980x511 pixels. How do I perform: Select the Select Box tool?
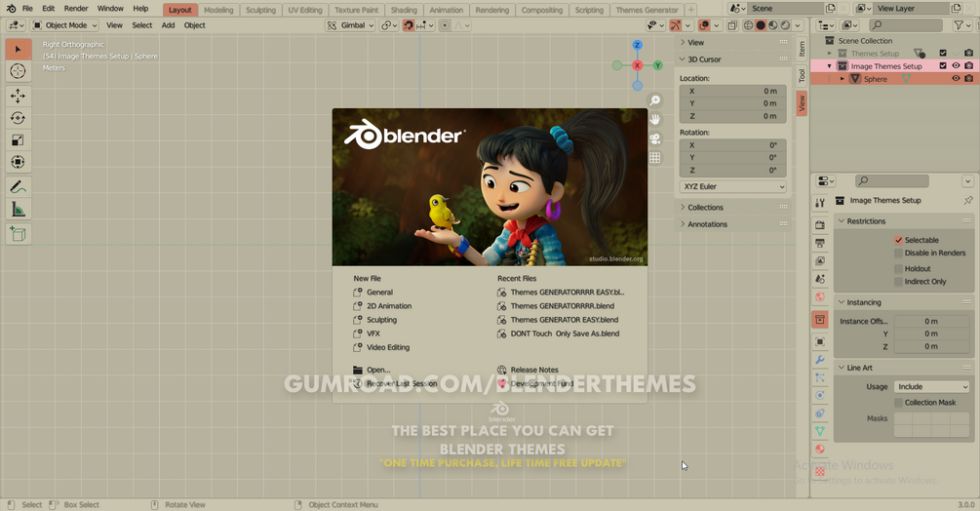[19, 50]
